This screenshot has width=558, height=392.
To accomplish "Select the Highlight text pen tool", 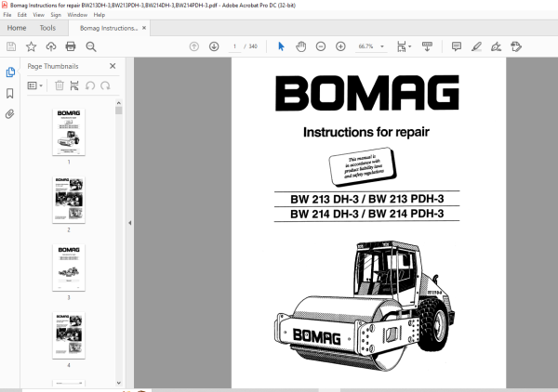I will tap(476, 46).
